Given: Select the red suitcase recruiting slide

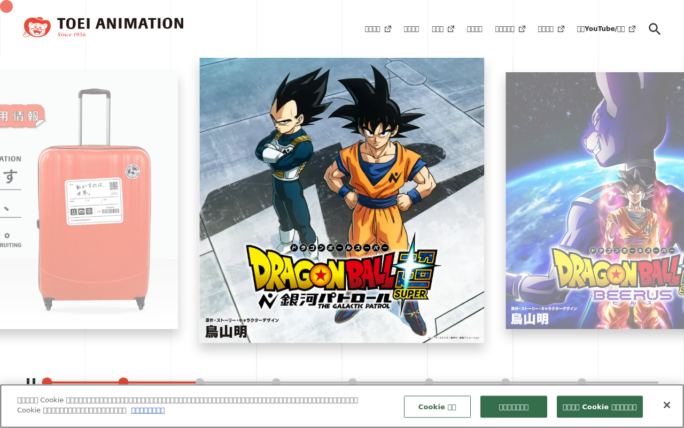Looking at the screenshot, I should coord(89,200).
